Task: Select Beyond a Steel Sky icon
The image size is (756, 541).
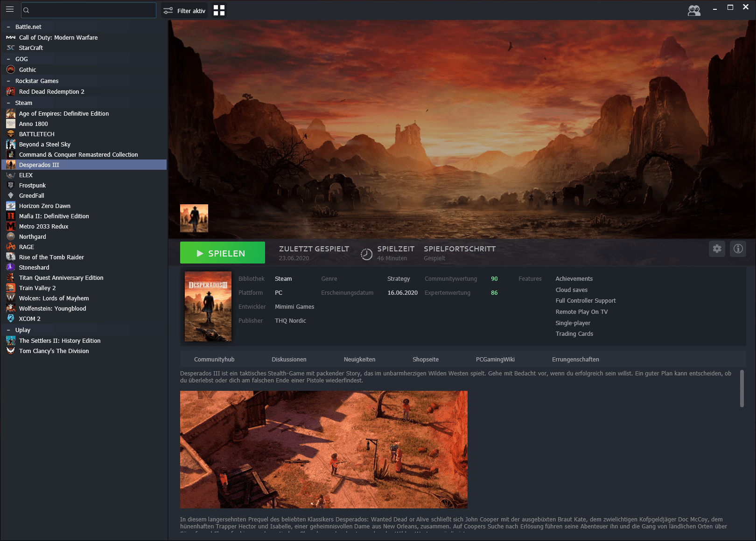Action: pyautogui.click(x=11, y=144)
